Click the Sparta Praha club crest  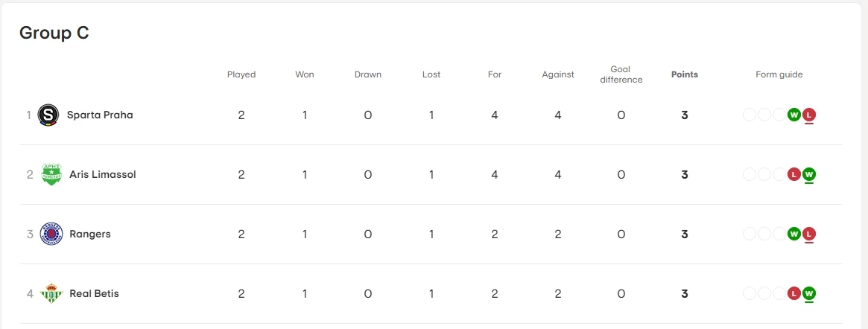49,115
